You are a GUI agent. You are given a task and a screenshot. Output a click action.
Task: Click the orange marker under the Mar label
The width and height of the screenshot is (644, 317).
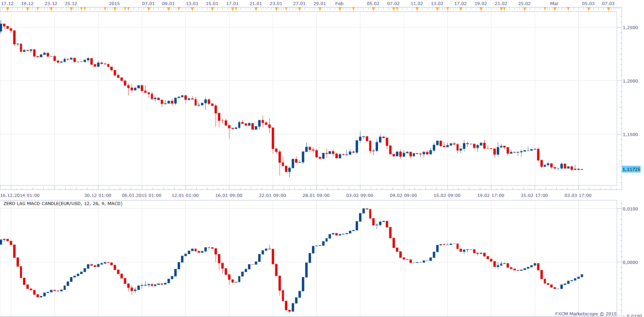[555, 9]
